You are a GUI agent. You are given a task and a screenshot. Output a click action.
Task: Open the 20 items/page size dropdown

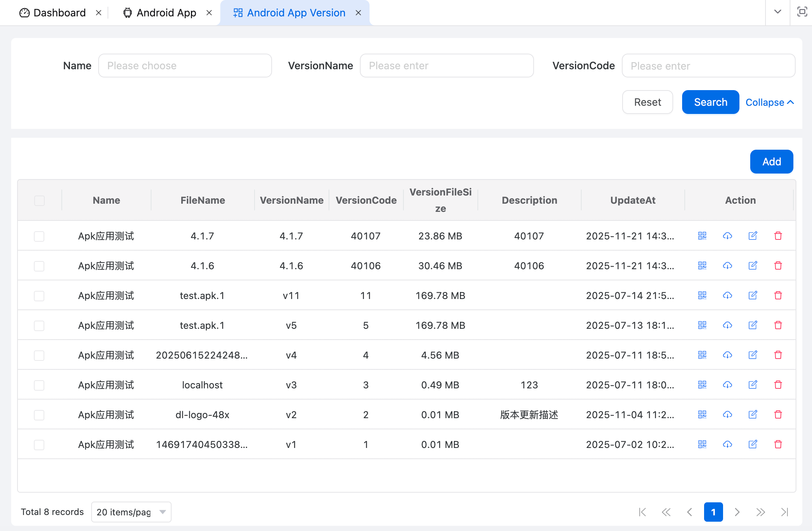131,512
